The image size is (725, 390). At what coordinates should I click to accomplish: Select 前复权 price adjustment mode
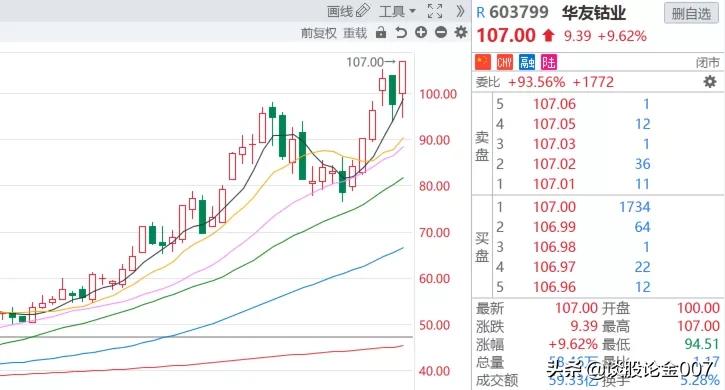point(319,33)
